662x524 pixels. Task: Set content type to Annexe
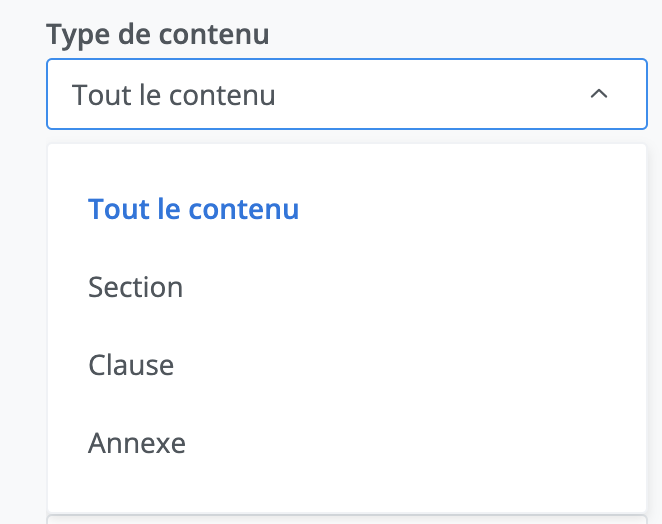pyautogui.click(x=137, y=442)
